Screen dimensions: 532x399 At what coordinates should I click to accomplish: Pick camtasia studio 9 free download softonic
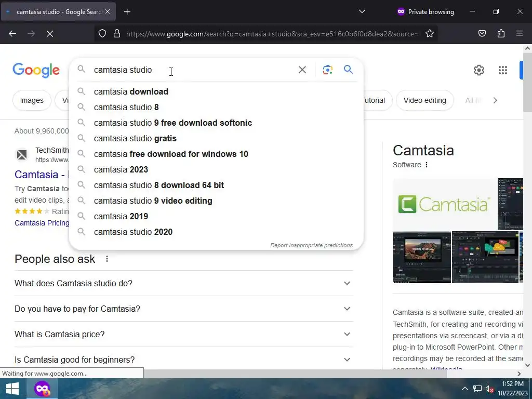tap(216, 123)
